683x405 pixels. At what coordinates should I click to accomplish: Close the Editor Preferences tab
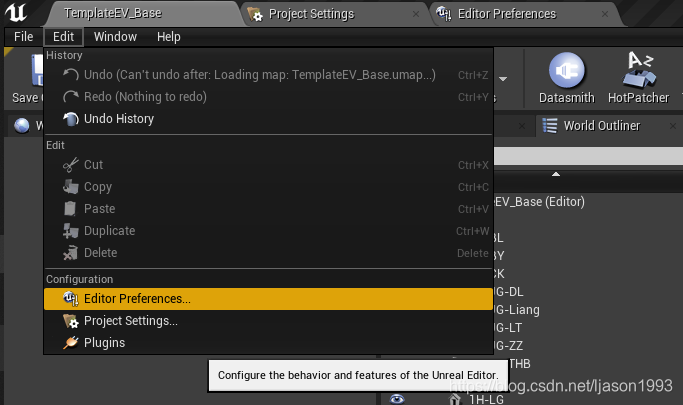[x=605, y=14]
